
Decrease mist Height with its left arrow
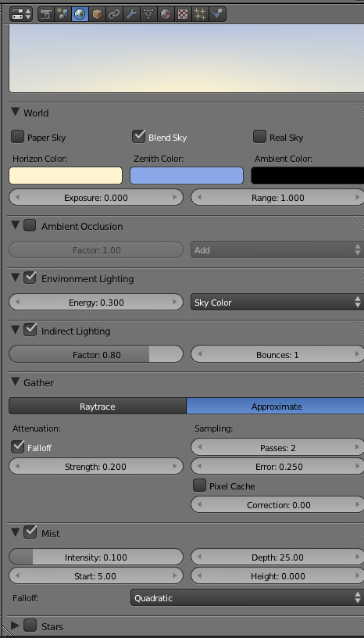pyautogui.click(x=200, y=576)
